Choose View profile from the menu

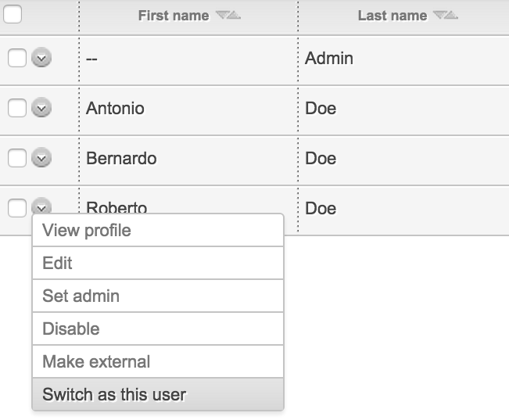click(x=158, y=230)
